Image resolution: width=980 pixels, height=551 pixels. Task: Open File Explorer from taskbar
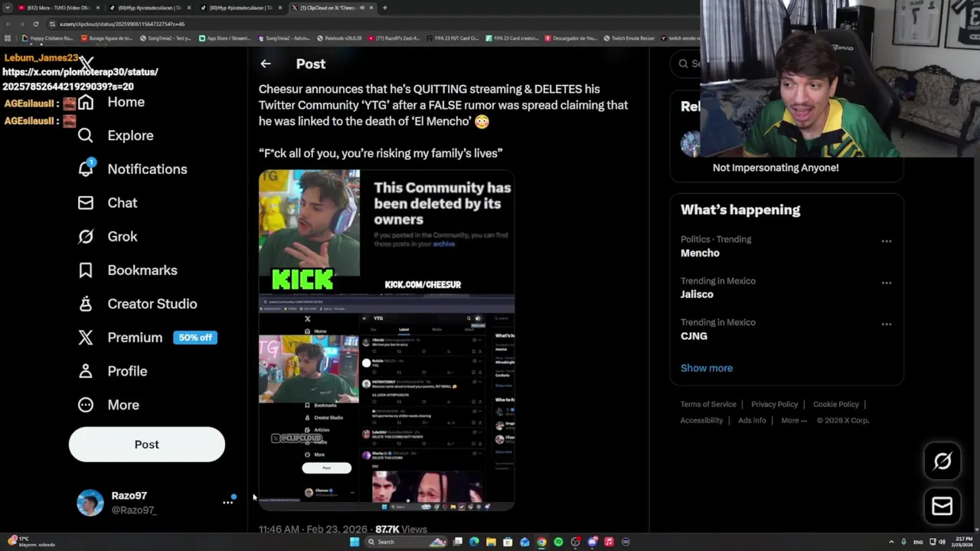coord(491,542)
